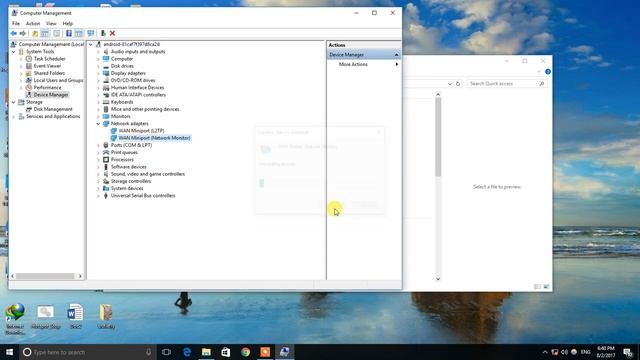This screenshot has height=360, width=640.
Task: Click the Back arrow in Computer Management toolbar
Action: [x=14, y=33]
